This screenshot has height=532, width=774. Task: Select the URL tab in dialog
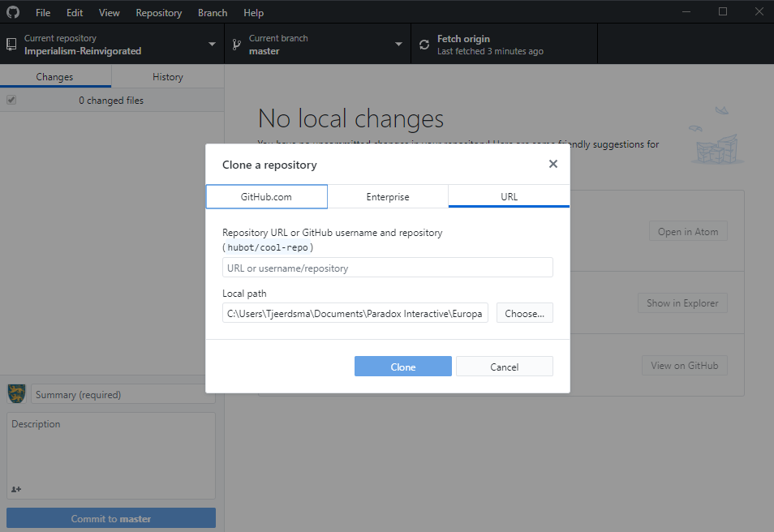click(x=509, y=196)
